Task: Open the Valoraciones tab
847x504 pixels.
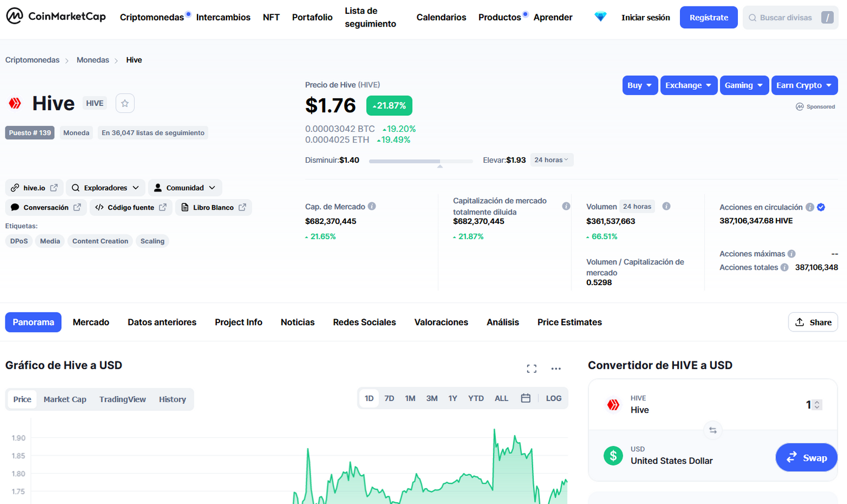Action: tap(441, 323)
